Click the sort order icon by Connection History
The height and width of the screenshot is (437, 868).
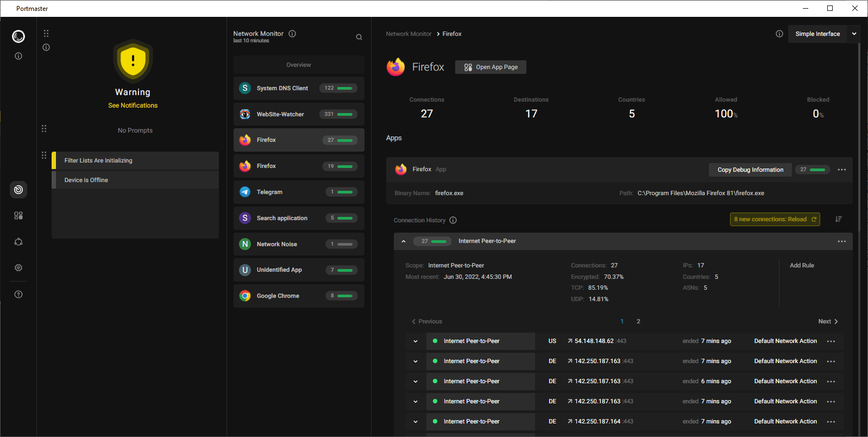(839, 219)
